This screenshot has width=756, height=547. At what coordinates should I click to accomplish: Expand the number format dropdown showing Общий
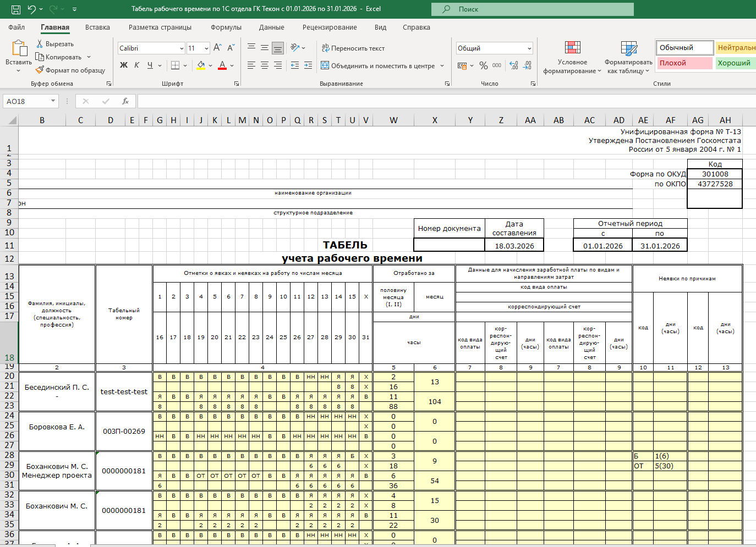point(529,48)
